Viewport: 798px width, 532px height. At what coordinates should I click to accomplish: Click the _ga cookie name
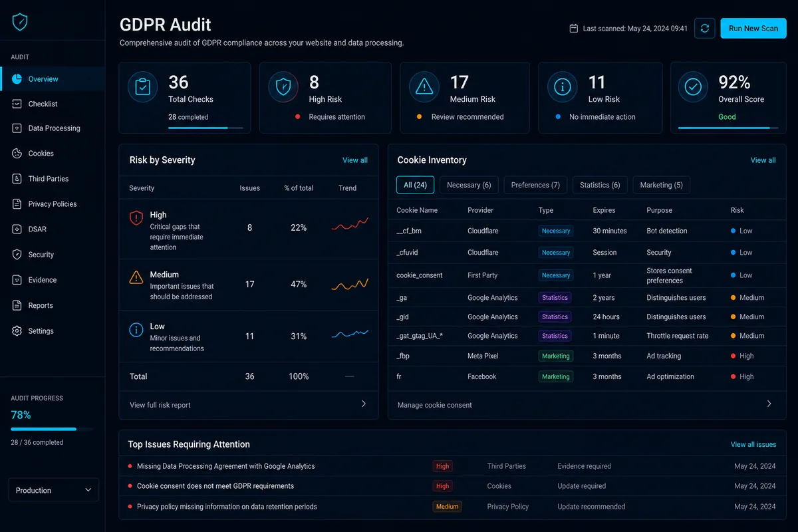click(402, 298)
